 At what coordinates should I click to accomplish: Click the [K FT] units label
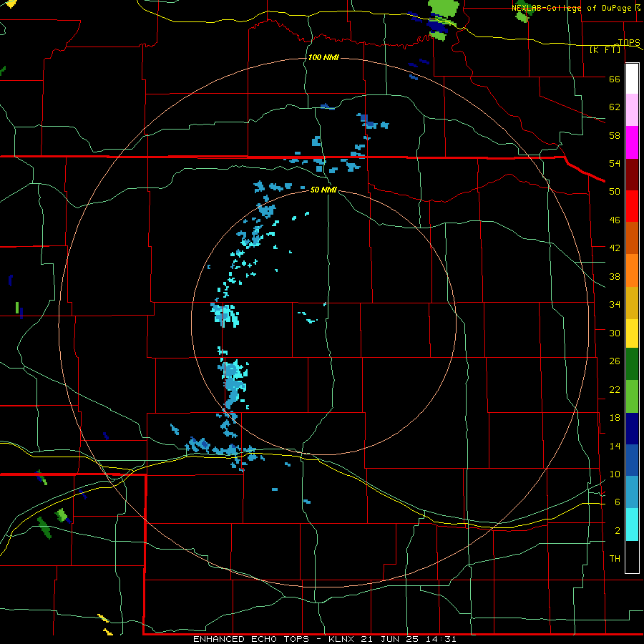point(605,50)
